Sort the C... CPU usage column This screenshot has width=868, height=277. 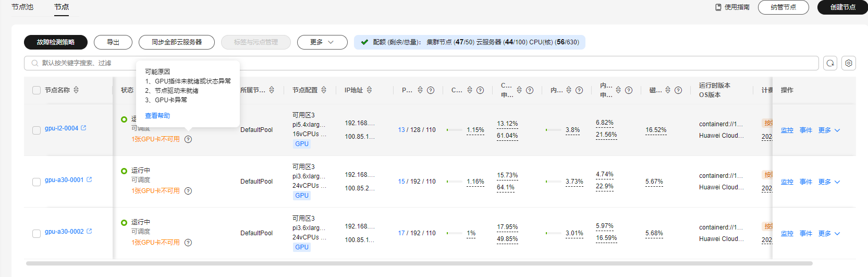tap(470, 90)
